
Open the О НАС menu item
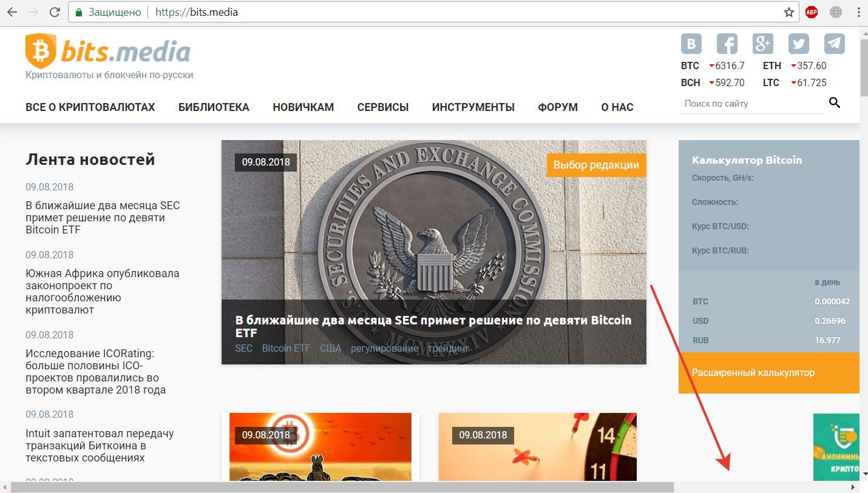coord(617,107)
